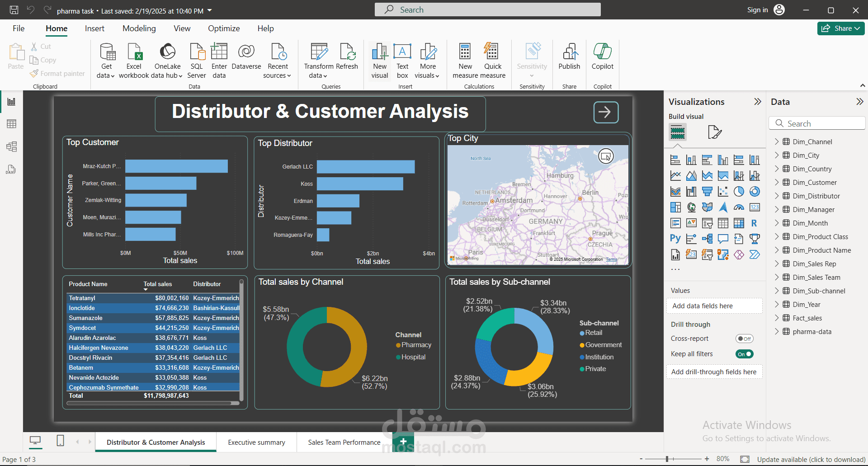Expand the pharma-data table
The width and height of the screenshot is (868, 466).
(777, 331)
